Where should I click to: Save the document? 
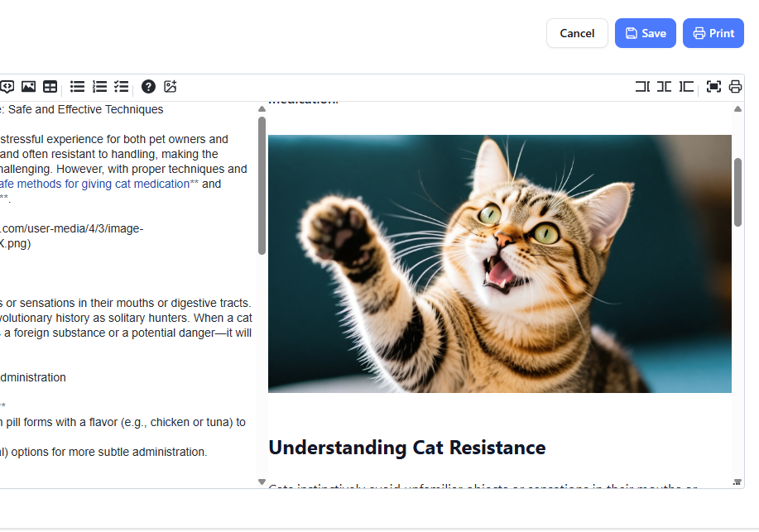click(x=645, y=33)
